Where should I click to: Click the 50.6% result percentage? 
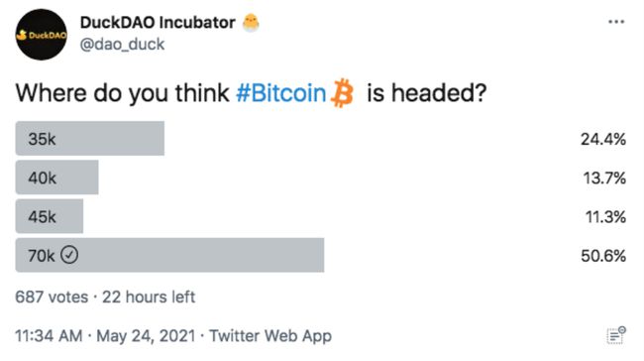pyautogui.click(x=603, y=256)
